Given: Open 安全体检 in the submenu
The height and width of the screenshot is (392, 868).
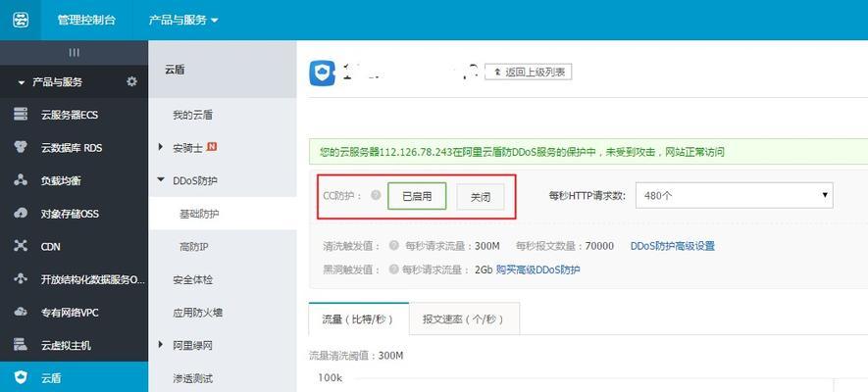Looking at the screenshot, I should click(x=192, y=279).
